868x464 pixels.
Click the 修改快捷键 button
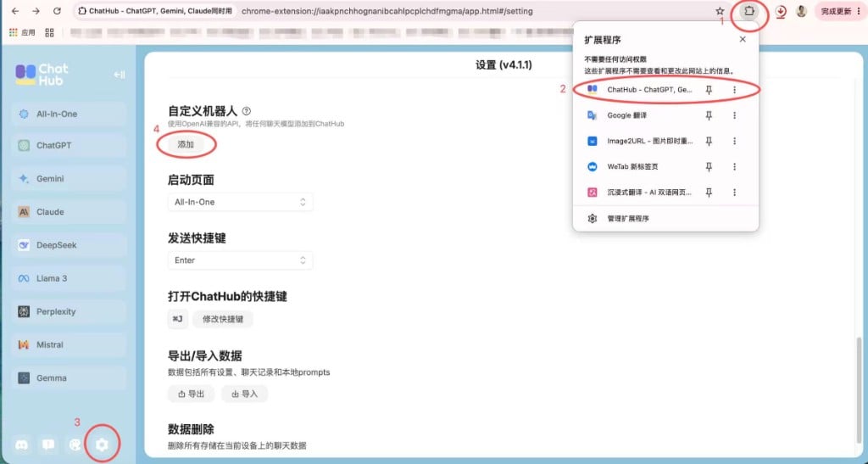click(x=223, y=319)
